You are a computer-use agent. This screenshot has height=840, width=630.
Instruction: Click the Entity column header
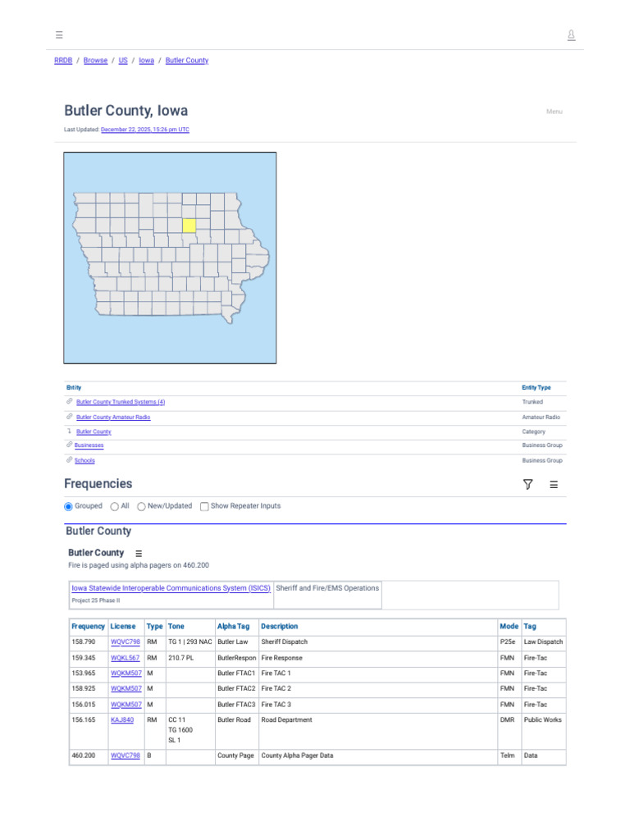point(74,387)
